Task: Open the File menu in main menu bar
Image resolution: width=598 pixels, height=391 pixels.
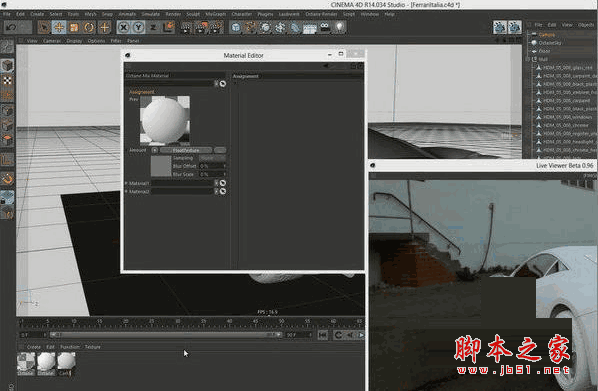Action: (6, 14)
